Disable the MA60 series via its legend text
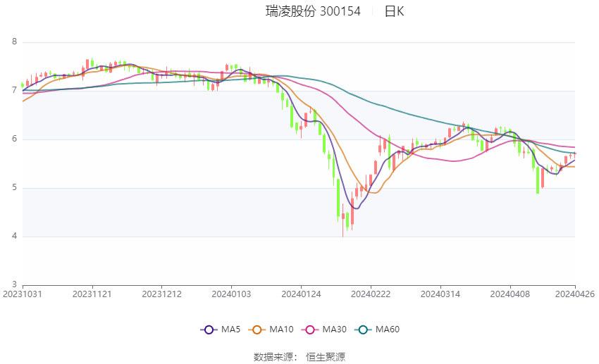 pyautogui.click(x=388, y=330)
